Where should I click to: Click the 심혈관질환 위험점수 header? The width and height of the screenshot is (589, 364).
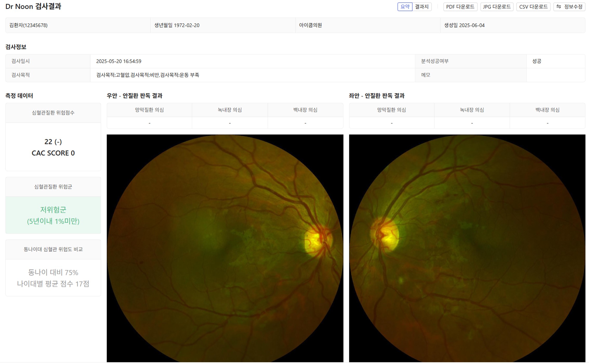coord(53,113)
